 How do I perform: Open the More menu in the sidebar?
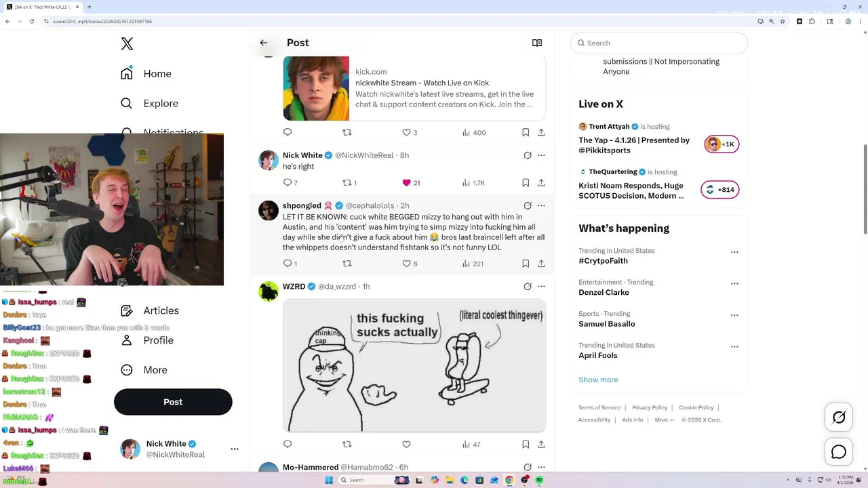click(144, 370)
